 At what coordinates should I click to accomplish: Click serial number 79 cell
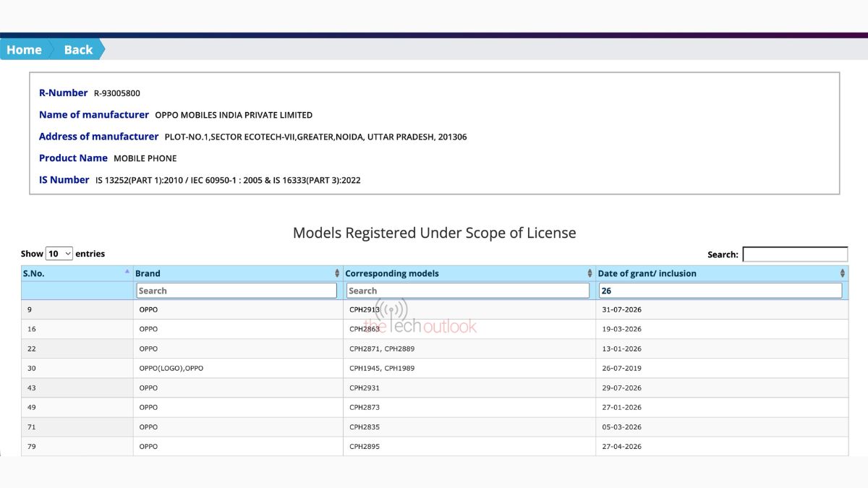[x=77, y=446]
